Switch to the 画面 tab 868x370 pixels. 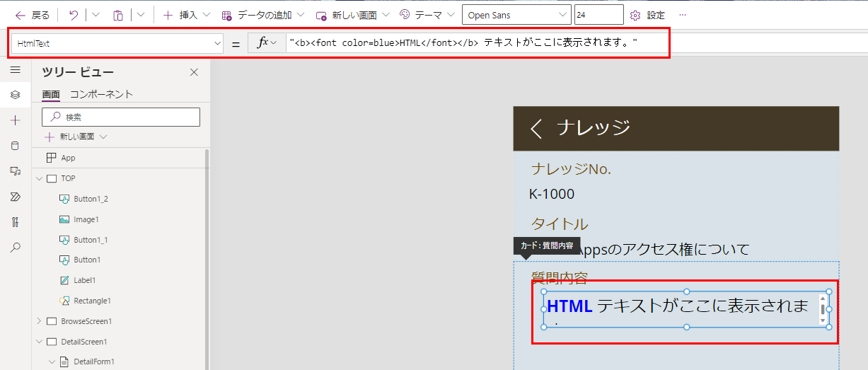pyautogui.click(x=51, y=95)
